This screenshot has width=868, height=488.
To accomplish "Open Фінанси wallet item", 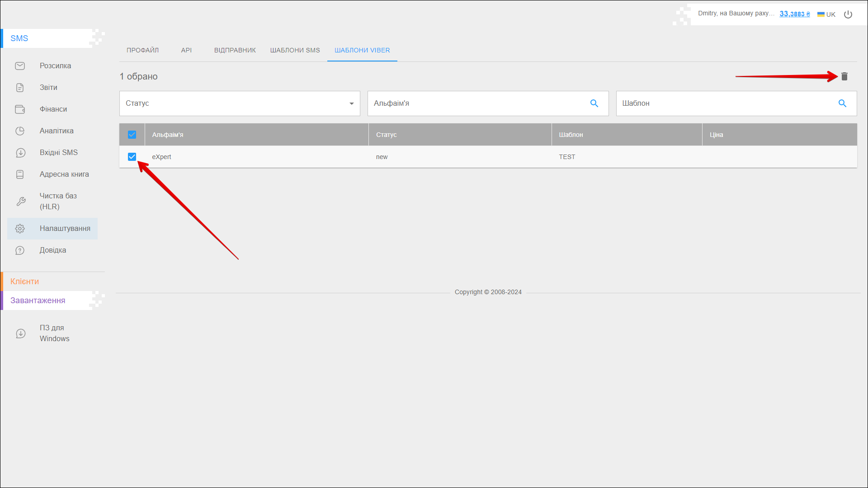I will tap(53, 109).
